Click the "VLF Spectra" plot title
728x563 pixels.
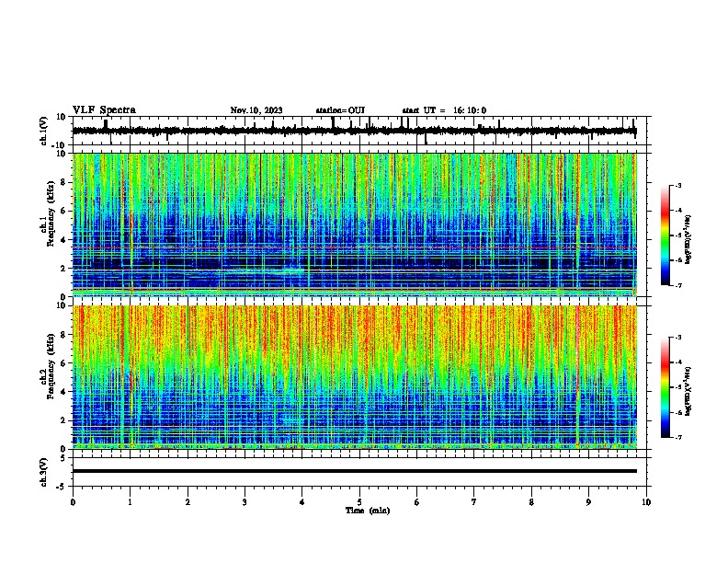point(104,110)
